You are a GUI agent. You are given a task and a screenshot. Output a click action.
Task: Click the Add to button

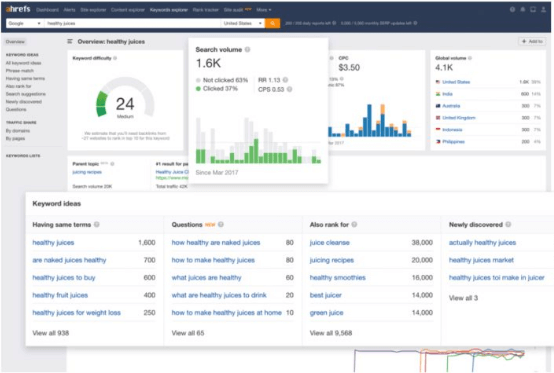tap(532, 41)
